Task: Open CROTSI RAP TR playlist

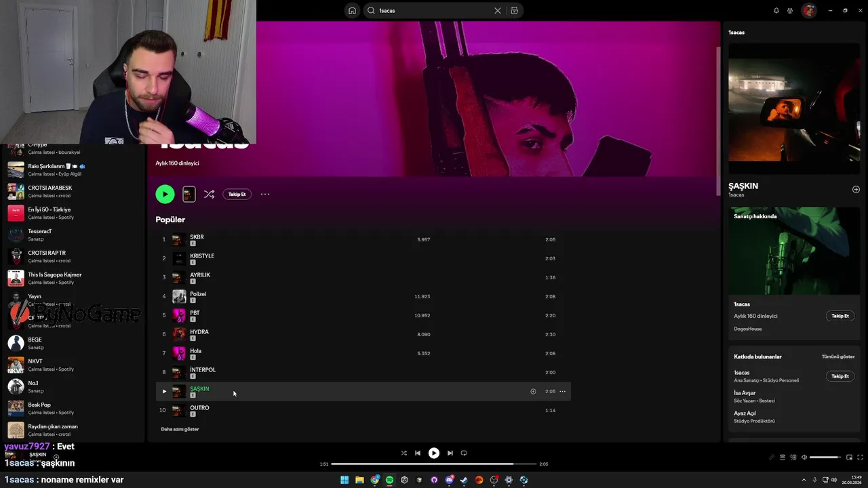Action: pyautogui.click(x=73, y=256)
